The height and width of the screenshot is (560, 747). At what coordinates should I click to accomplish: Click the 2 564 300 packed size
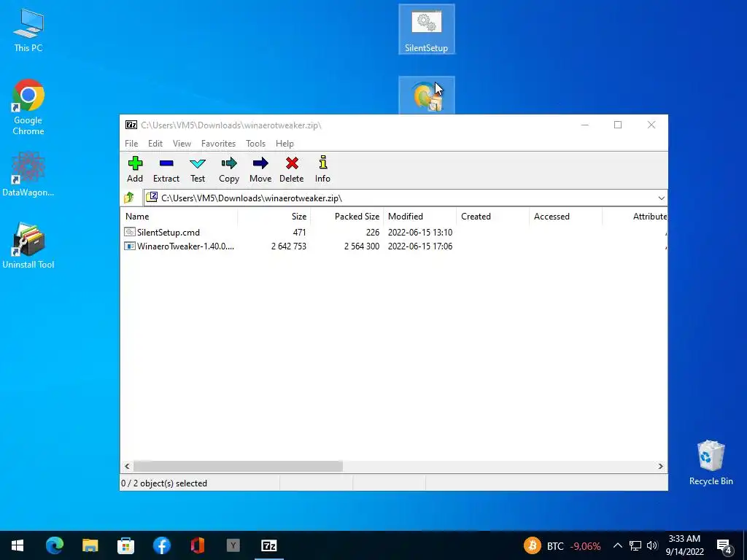click(362, 246)
